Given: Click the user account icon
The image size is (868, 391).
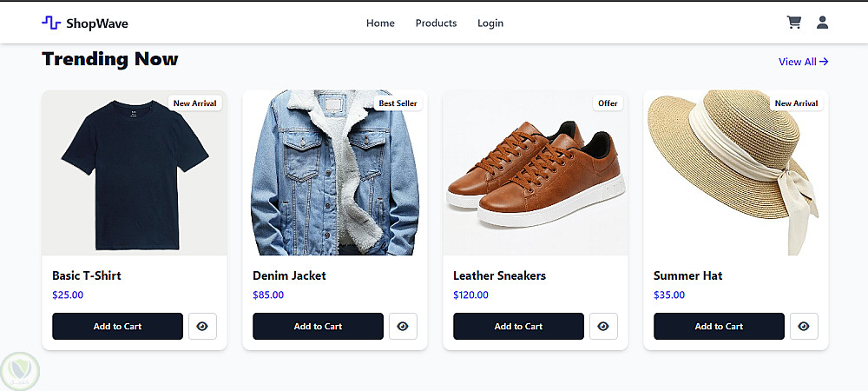Looking at the screenshot, I should pyautogui.click(x=822, y=23).
